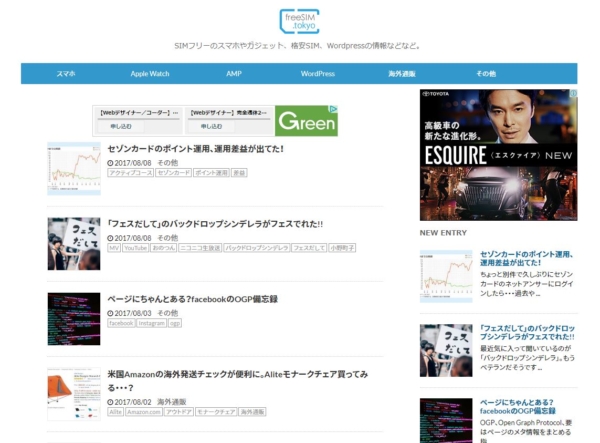Click the freeSIM.tokyo site logo
600x443 pixels.
point(299,22)
